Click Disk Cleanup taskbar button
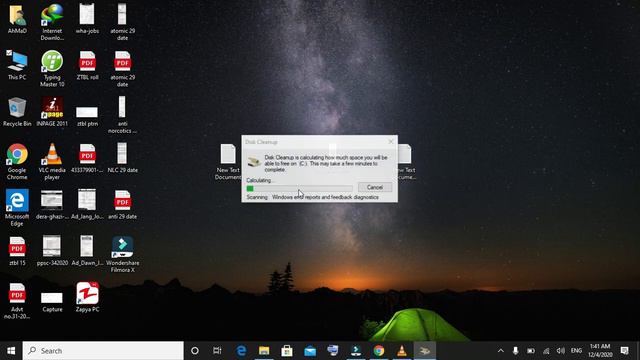 [x=424, y=351]
